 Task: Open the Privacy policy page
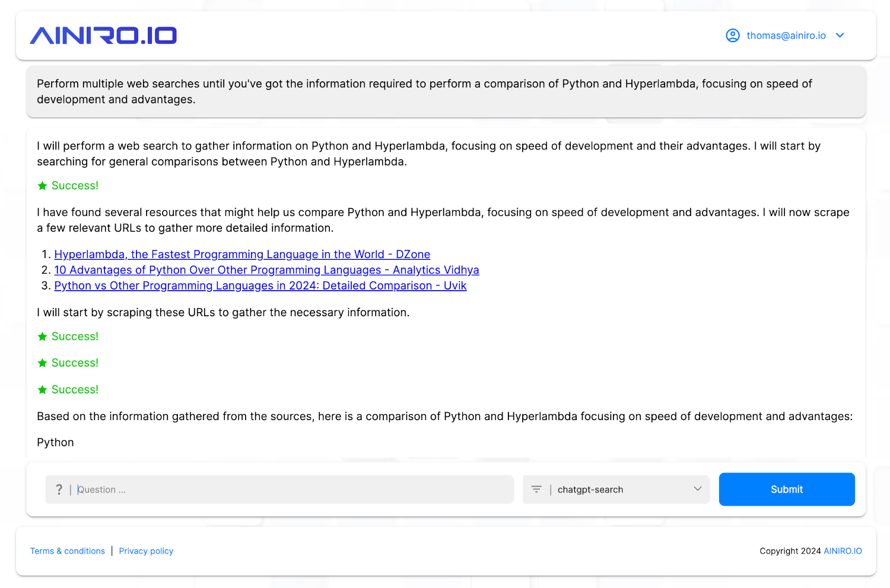tap(146, 551)
